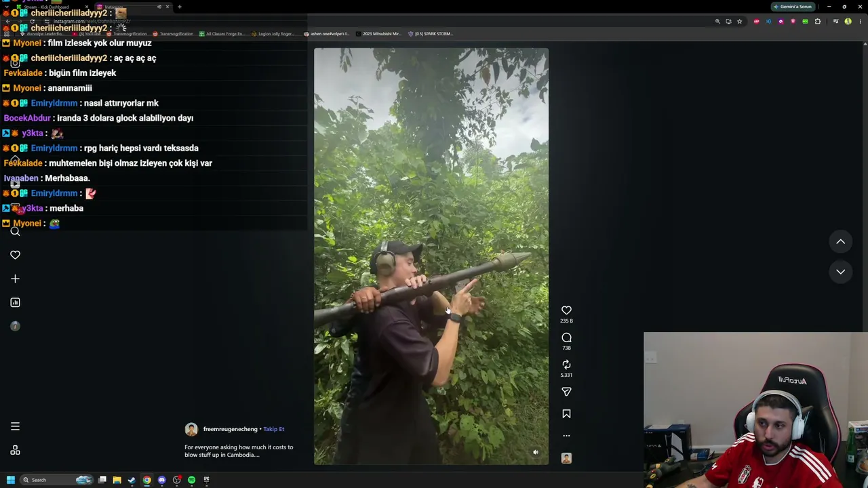Open the purple extension icon

click(x=781, y=22)
